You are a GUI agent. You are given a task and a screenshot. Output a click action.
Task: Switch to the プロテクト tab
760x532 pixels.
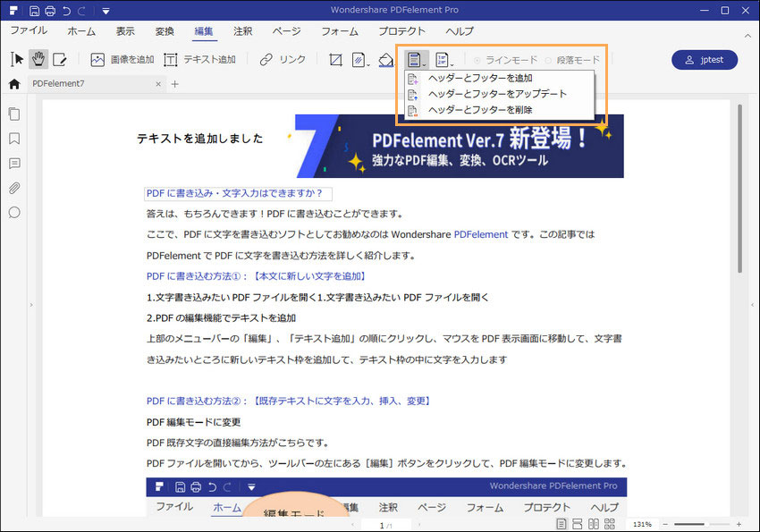coord(401,31)
